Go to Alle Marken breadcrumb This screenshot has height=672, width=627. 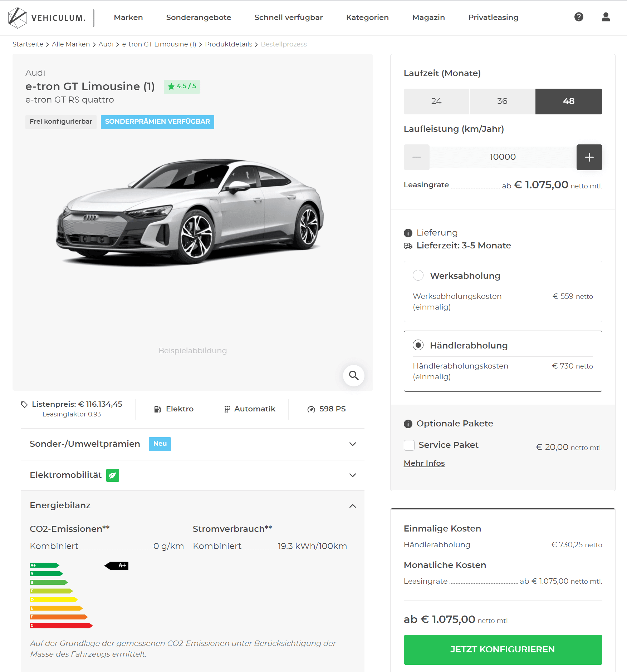71,44
